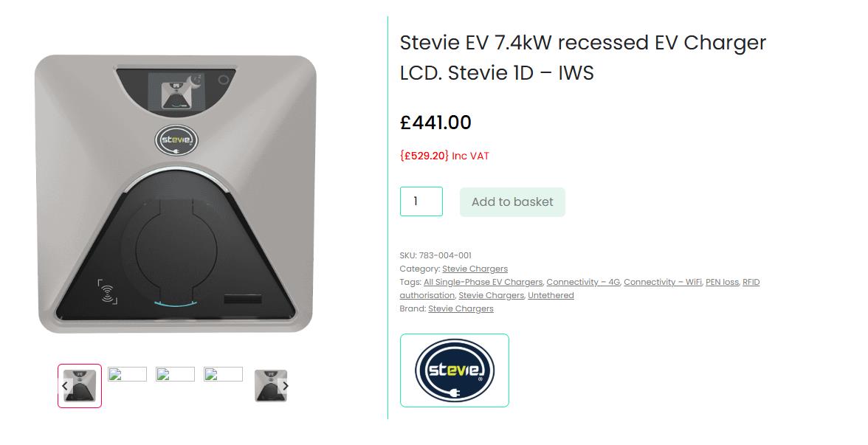Open the main charger product image
This screenshot has width=868, height=445.
point(176,194)
